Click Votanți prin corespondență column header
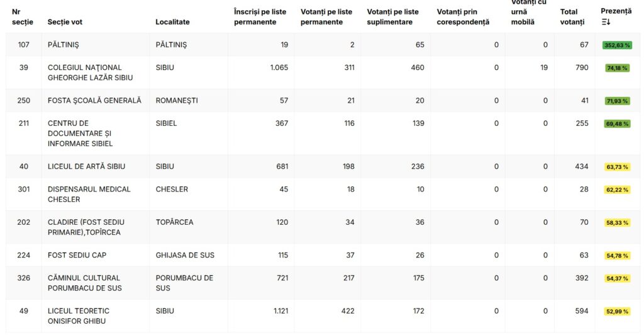Screen dimensions: 644x335 click(x=463, y=17)
